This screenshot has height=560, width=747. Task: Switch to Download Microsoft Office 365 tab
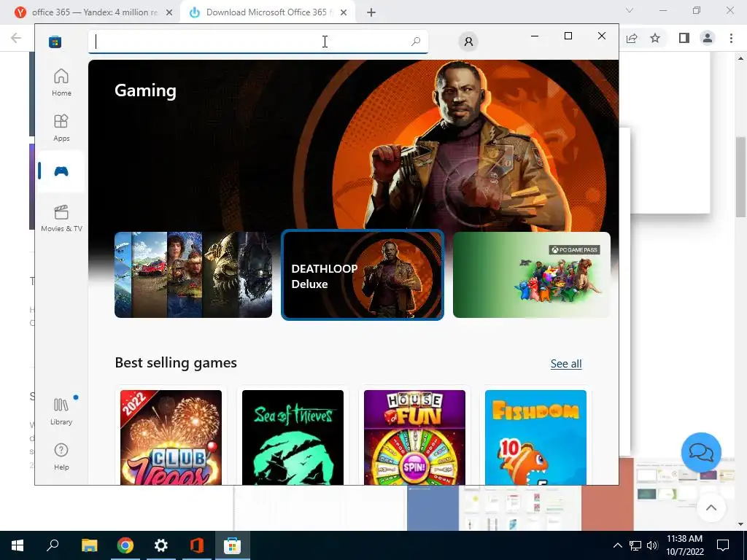(x=268, y=12)
